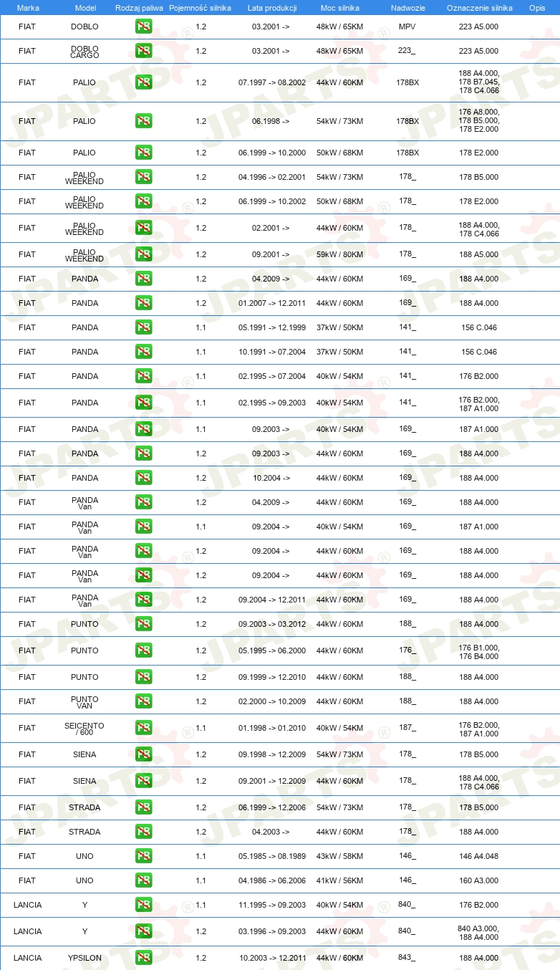Image resolution: width=560 pixels, height=970 pixels.
Task: Click the fuel icon in the DOBLO MPV row
Action: [x=143, y=27]
